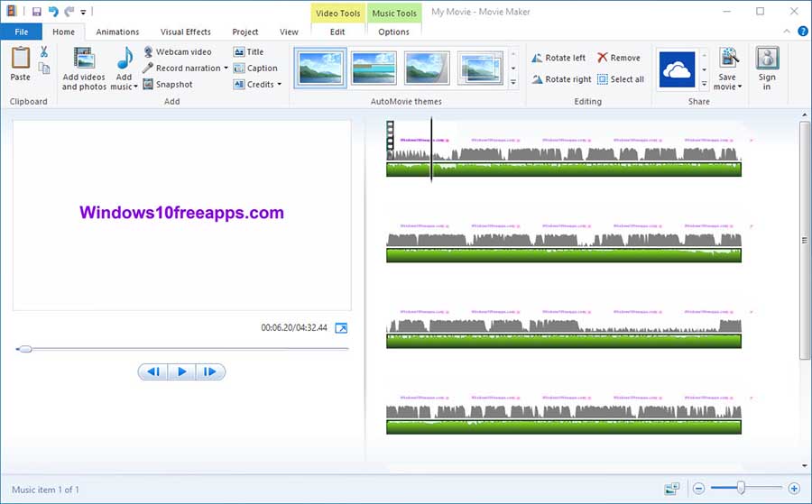Go to next frame
The width and height of the screenshot is (812, 504).
210,371
